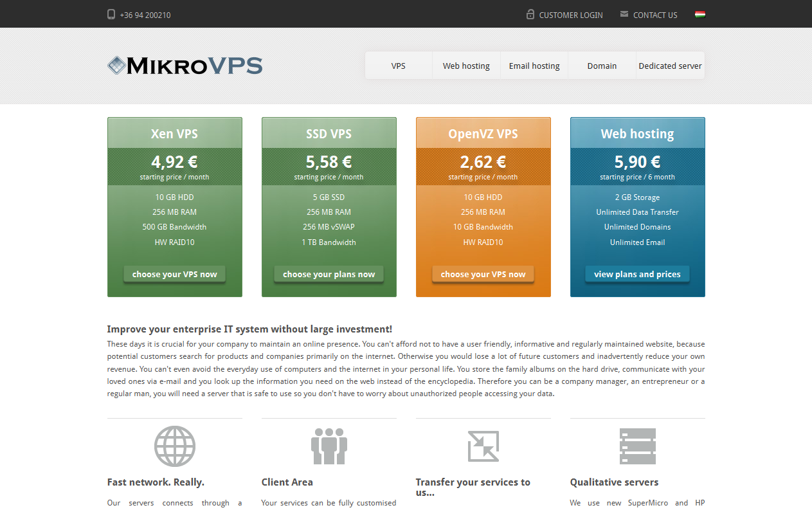Click 'choose your VPS now' on OpenVZ VPS card
The width and height of the screenshot is (812, 510).
(483, 274)
